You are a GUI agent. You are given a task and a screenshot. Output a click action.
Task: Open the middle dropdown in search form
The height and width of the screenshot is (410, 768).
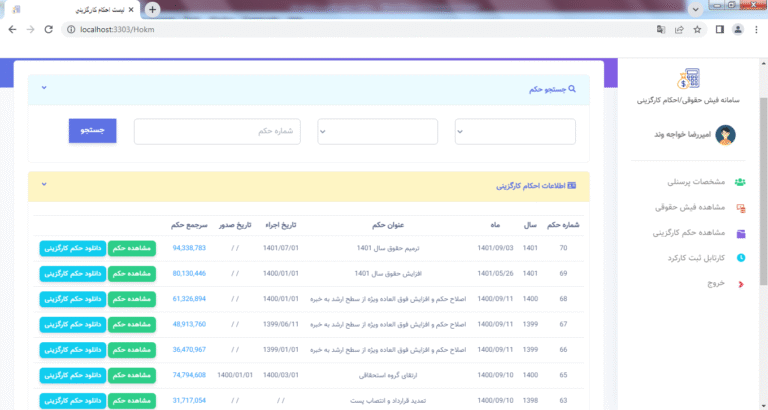click(377, 131)
